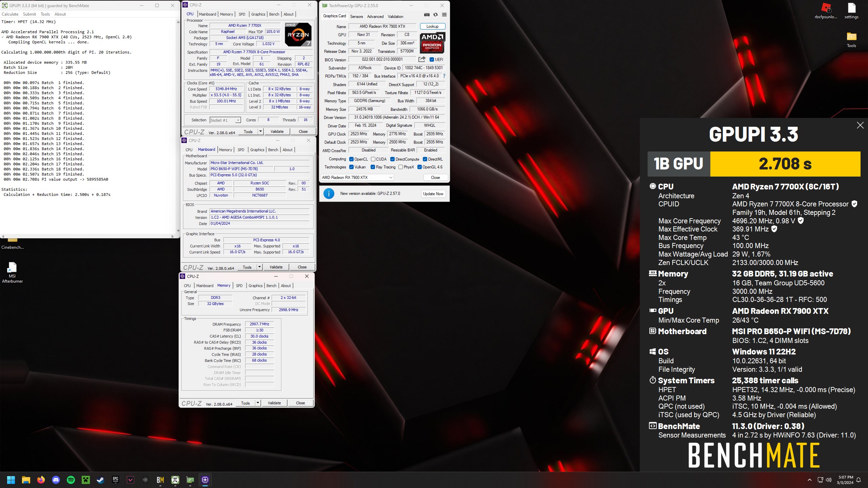Open the settings file on the desktop

coord(851,11)
